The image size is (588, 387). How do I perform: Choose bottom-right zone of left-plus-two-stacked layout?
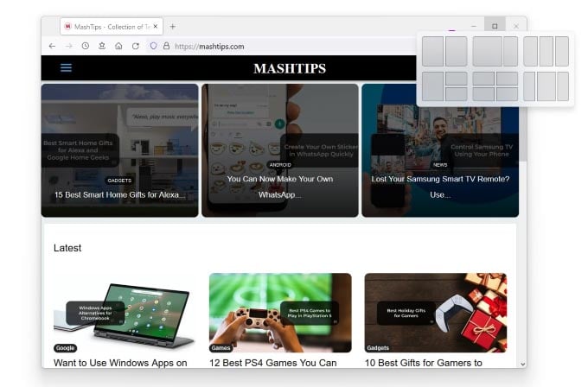457,94
